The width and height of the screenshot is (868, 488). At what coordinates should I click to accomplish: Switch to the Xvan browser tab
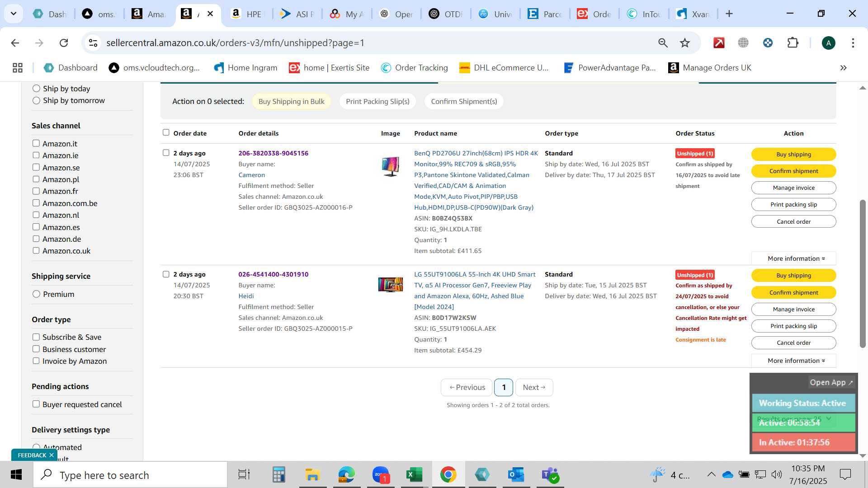(693, 14)
